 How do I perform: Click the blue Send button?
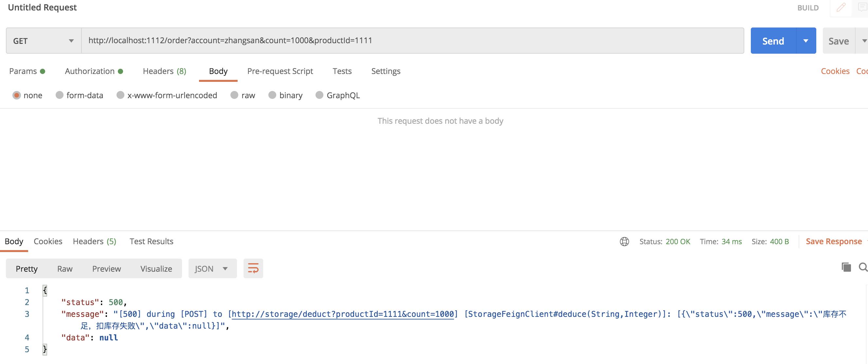[773, 41]
